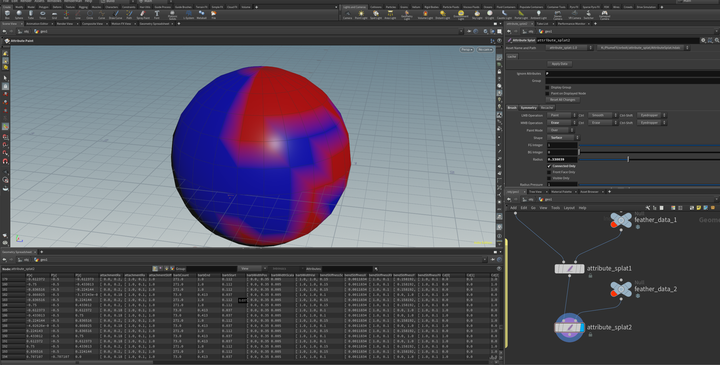Select the Line shelf tool
Image resolution: width=720 pixels, height=365 pixels.
(78, 15)
